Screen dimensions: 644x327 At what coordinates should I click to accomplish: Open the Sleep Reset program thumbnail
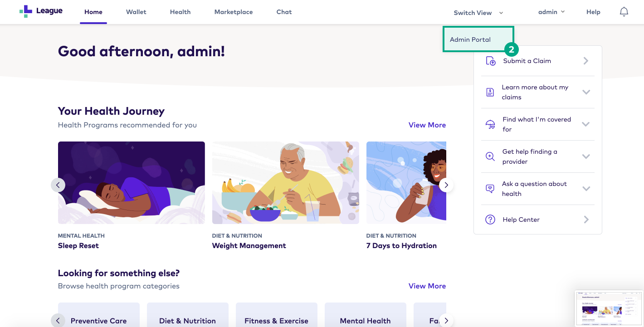[132, 183]
